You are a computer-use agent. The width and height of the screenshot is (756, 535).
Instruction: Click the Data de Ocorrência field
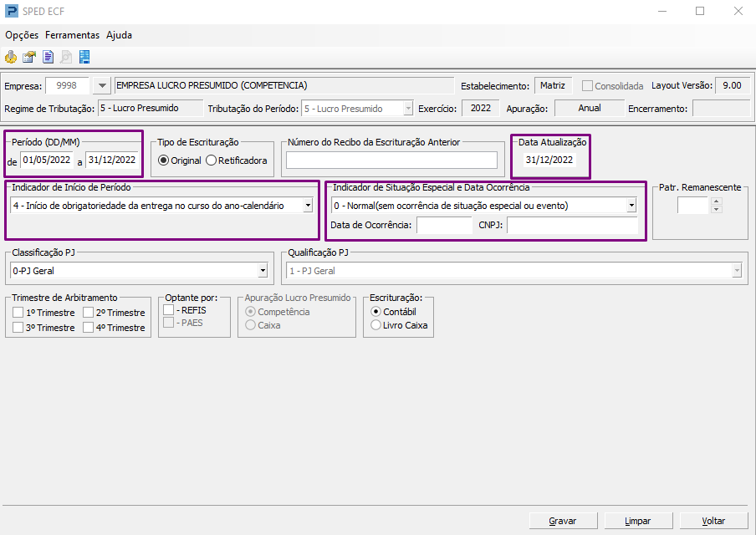click(445, 225)
